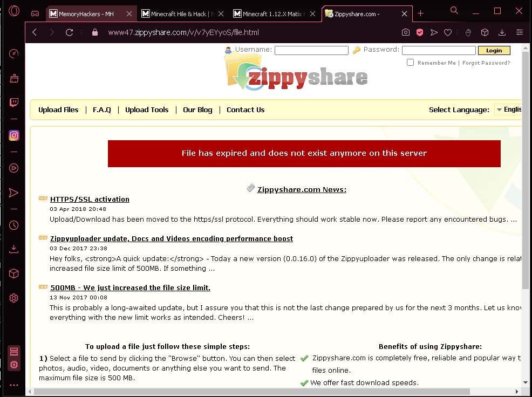This screenshot has height=397, width=532.
Task: Open My Flow arrow icon in sidebar
Action: [13, 193]
